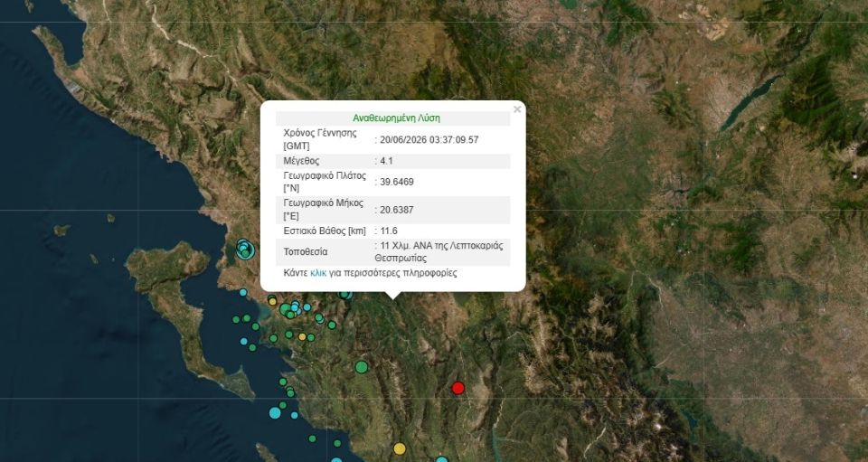Viewport: 868px width, 462px height.
Task: Click the focal depth value 11.6
Action: (389, 231)
